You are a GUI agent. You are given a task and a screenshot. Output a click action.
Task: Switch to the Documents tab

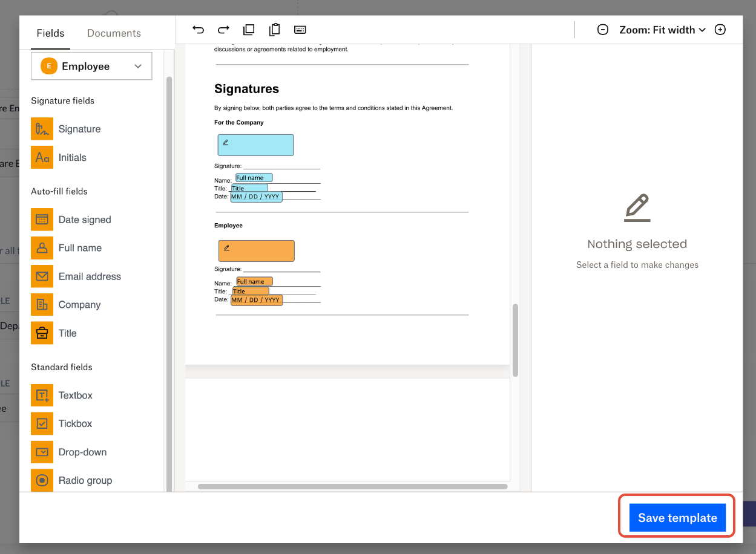coord(114,33)
